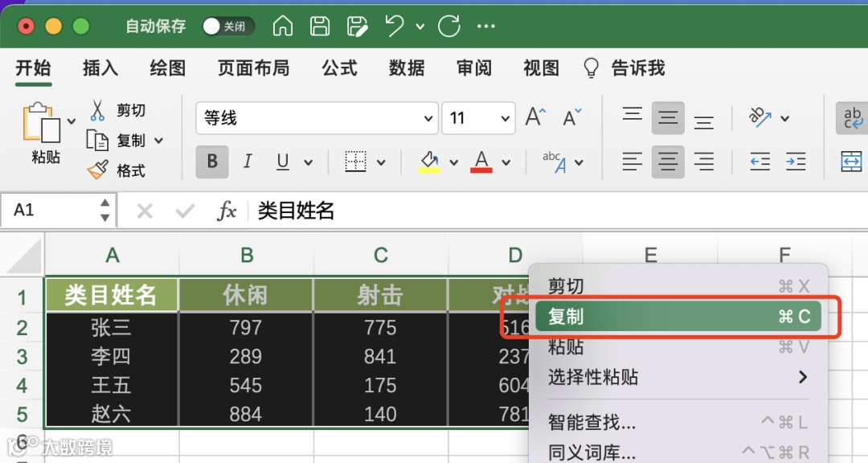Cut selection with scissors icon
This screenshot has width=868, height=463.
pyautogui.click(x=97, y=110)
